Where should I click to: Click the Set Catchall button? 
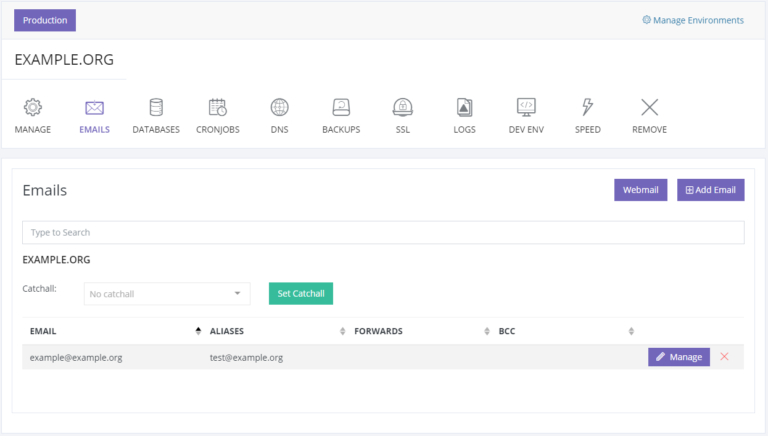(x=301, y=293)
